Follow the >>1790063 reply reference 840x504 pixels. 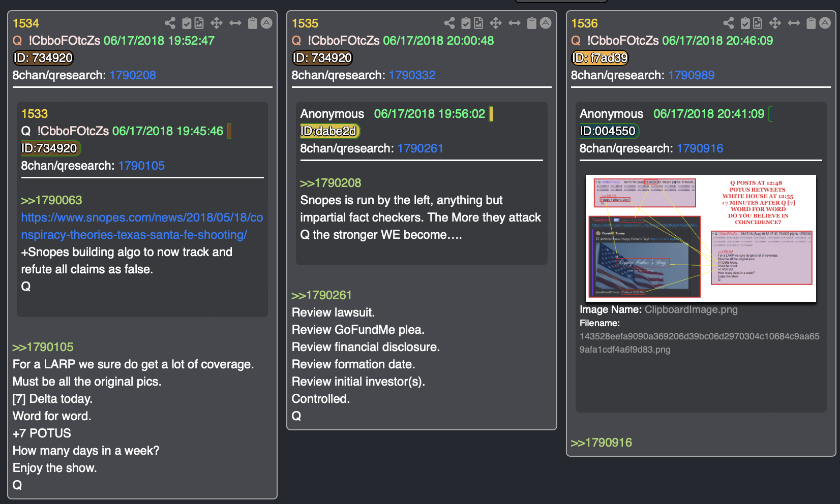point(51,200)
